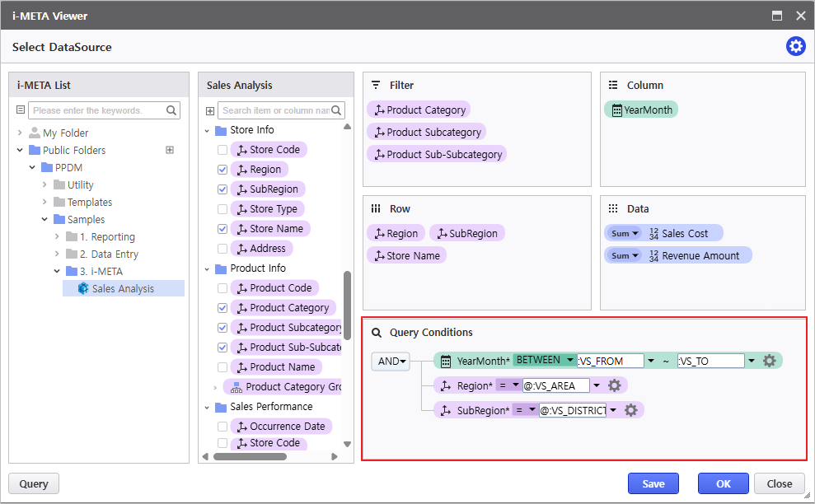
Task: Check the Store Code checkbox under Store Info
Action: tap(222, 150)
